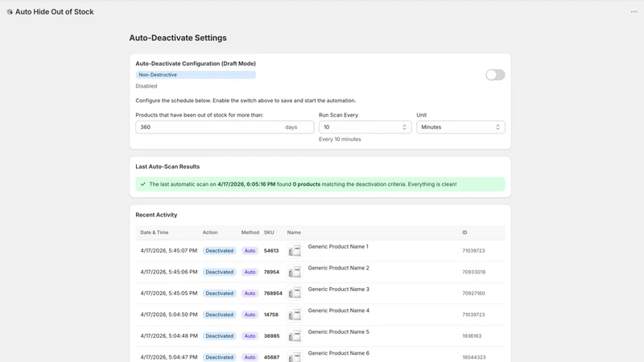This screenshot has height=362, width=644.
Task: Select the Generic Product Name 2 text
Action: [x=338, y=268]
